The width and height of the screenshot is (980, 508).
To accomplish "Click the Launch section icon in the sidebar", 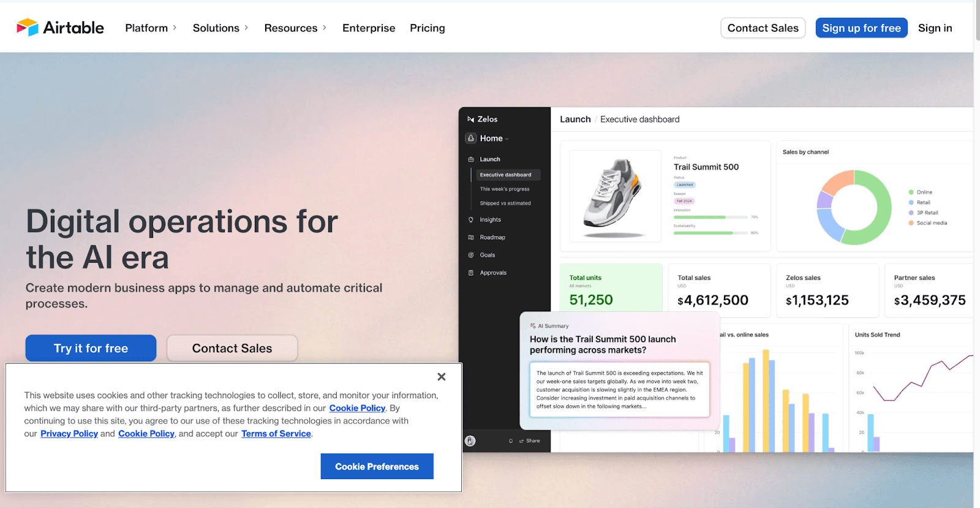I will [471, 159].
